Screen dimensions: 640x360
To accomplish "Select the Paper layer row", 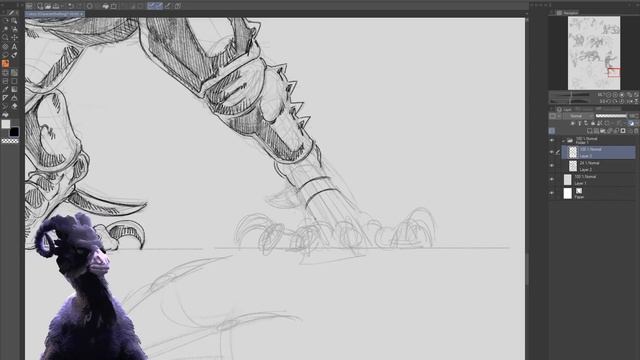I will point(598,193).
